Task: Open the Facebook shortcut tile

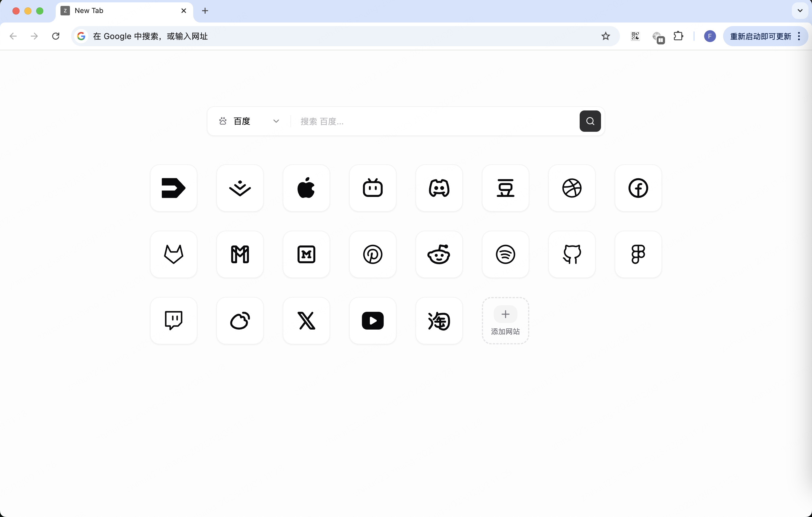Action: coord(638,188)
